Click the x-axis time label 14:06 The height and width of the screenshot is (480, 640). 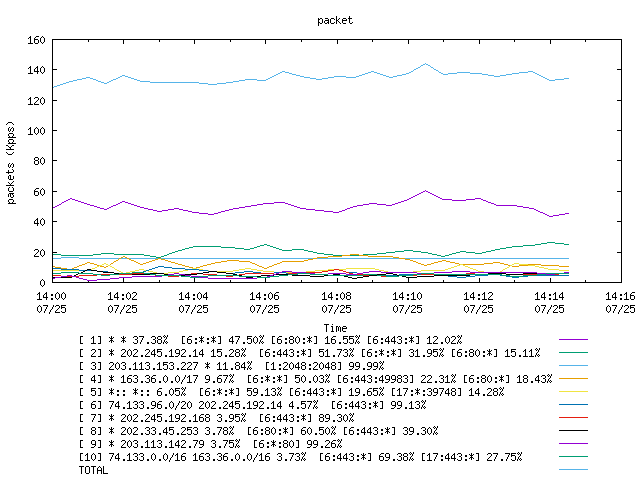[x=264, y=296]
